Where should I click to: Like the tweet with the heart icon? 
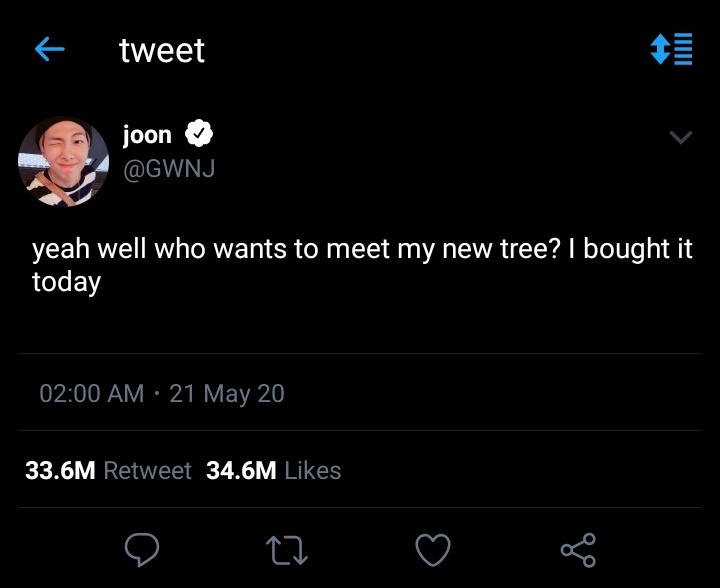tap(433, 549)
